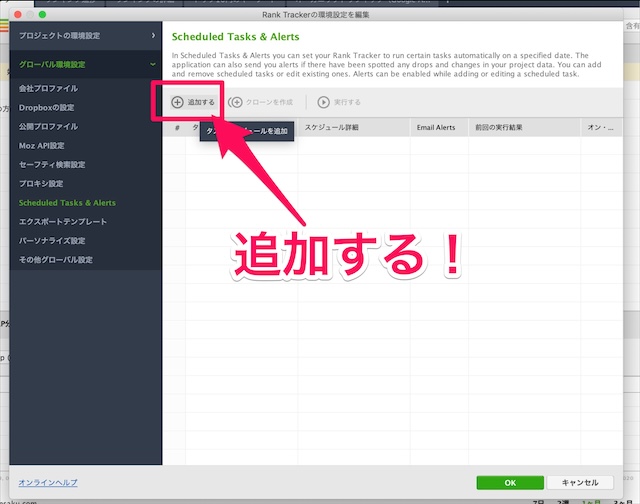Sort by スケジュール詳細 column header
Screen dimensions: 640x504
coord(353,127)
